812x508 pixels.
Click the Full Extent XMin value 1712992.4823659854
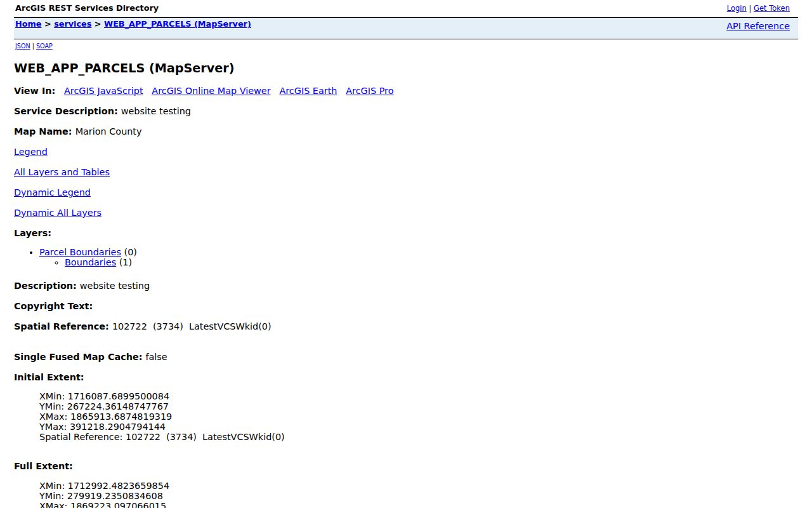pyautogui.click(x=119, y=486)
